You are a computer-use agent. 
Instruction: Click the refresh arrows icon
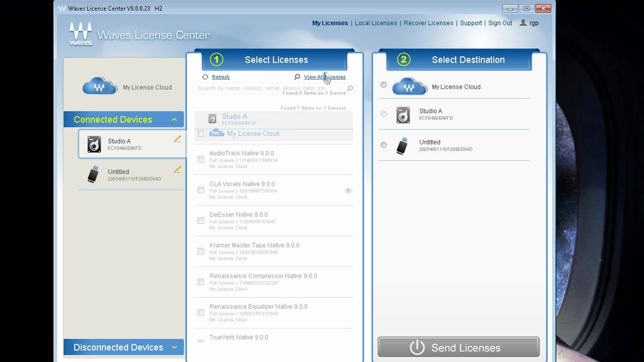pyautogui.click(x=205, y=77)
